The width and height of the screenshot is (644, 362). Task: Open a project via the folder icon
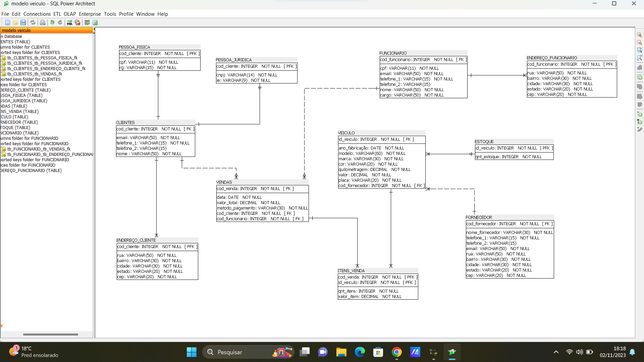click(x=15, y=22)
